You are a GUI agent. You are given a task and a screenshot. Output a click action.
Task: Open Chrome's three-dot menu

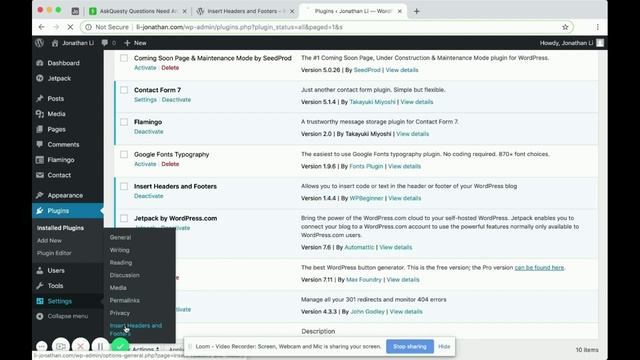tap(598, 27)
